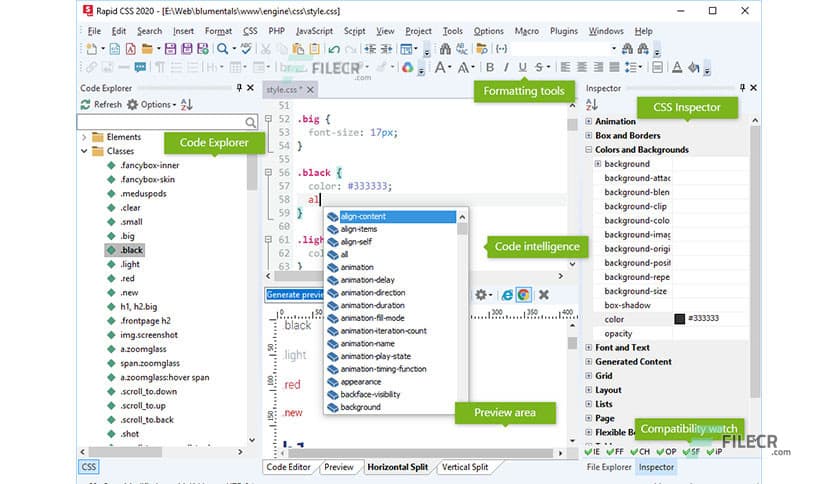Click Refresh in Code Explorer

click(101, 104)
